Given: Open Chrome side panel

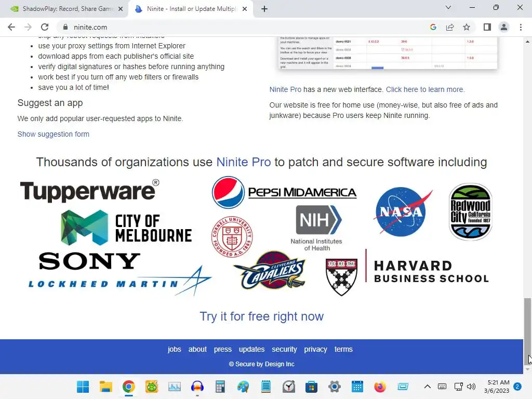Looking at the screenshot, I should point(487,27).
